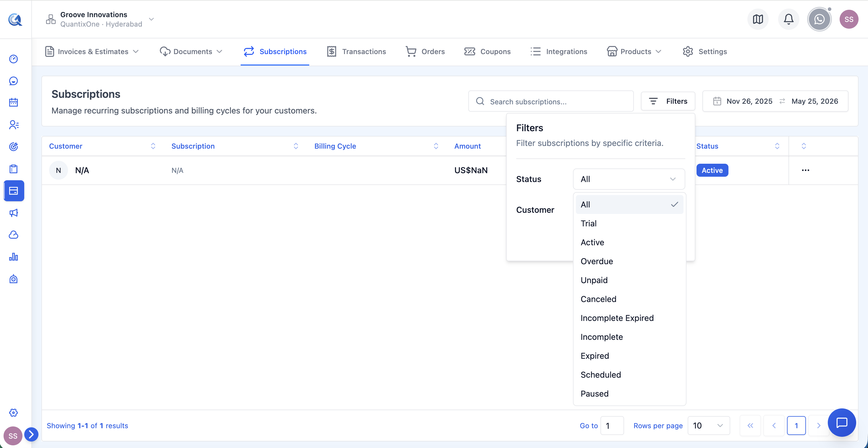Click the SS avatar at sidebar bottom
The image size is (868, 448).
13,436
